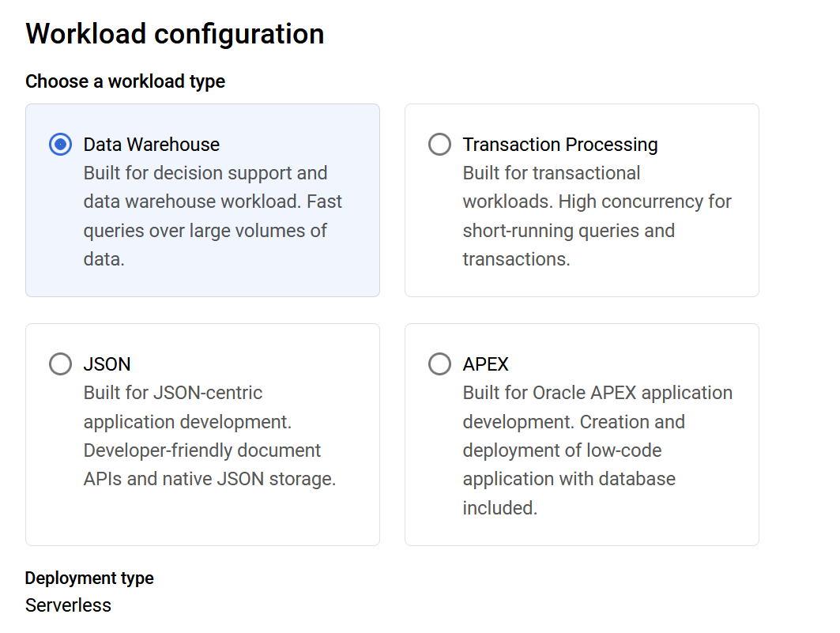Select the Transaction Processing radio button
The width and height of the screenshot is (840, 633).
point(440,145)
